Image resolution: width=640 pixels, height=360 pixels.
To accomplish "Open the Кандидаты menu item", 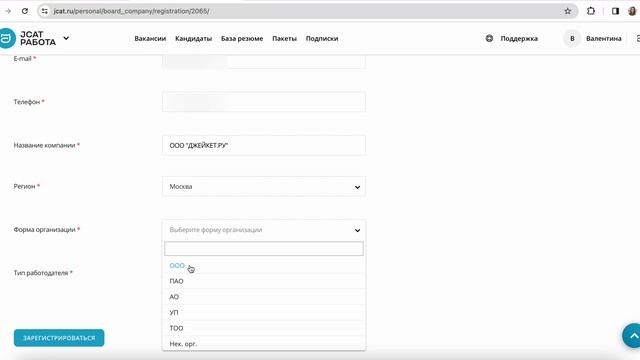I will 193,38.
